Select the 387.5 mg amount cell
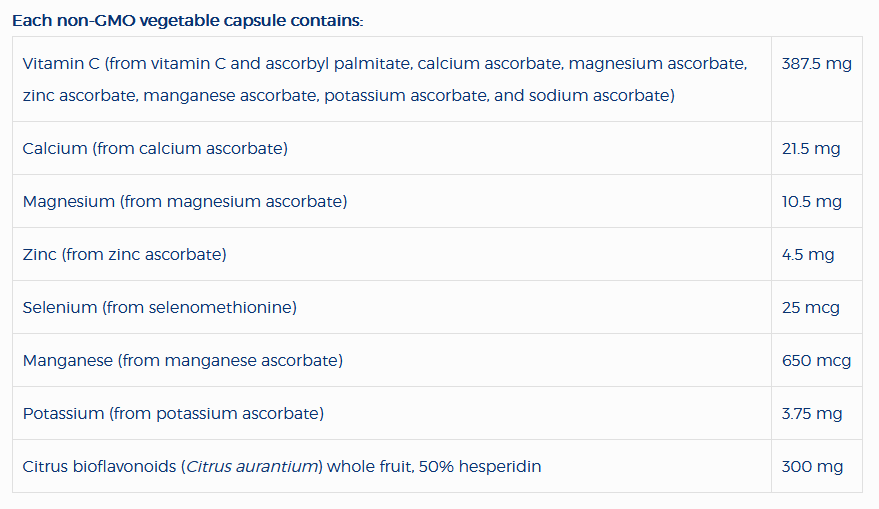This screenshot has width=879, height=509. (x=816, y=64)
